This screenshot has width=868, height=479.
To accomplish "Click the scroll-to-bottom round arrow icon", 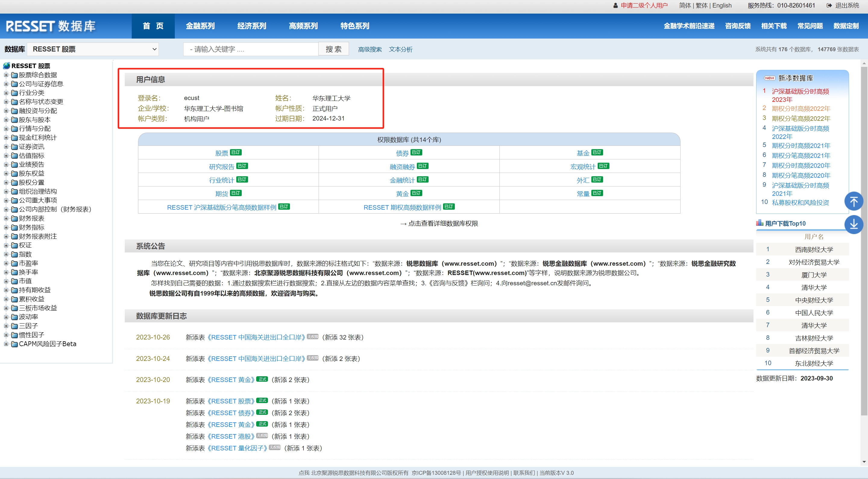I will point(854,224).
